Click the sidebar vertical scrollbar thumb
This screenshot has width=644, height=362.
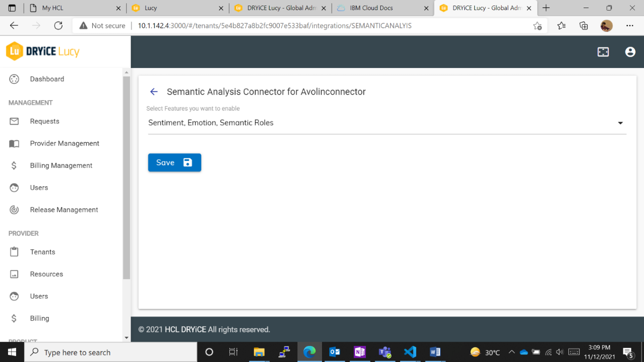click(126, 178)
